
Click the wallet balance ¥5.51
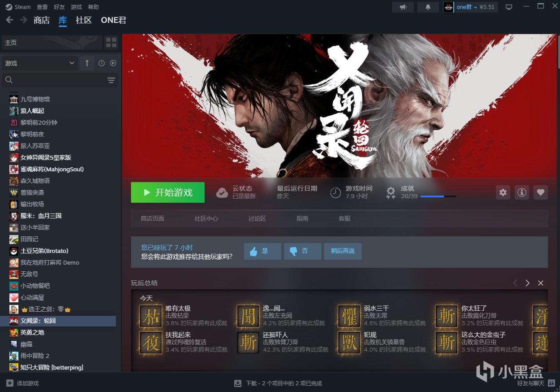487,7
